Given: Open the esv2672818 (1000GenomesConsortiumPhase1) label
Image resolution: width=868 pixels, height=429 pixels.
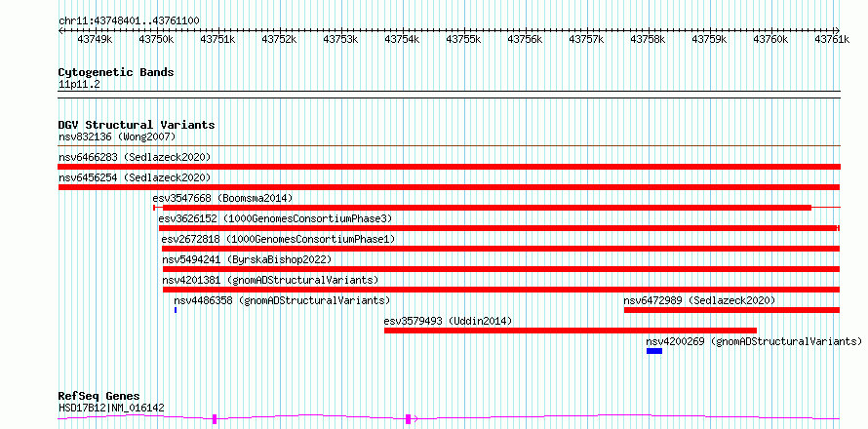Looking at the screenshot, I should (x=279, y=239).
